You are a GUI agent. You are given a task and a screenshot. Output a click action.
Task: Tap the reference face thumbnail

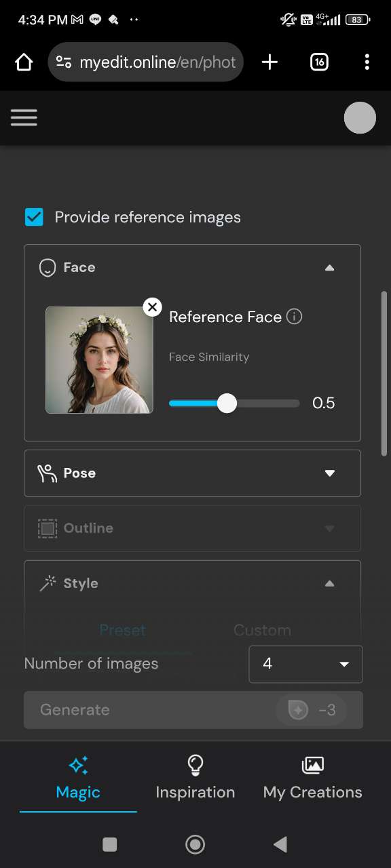(x=99, y=360)
